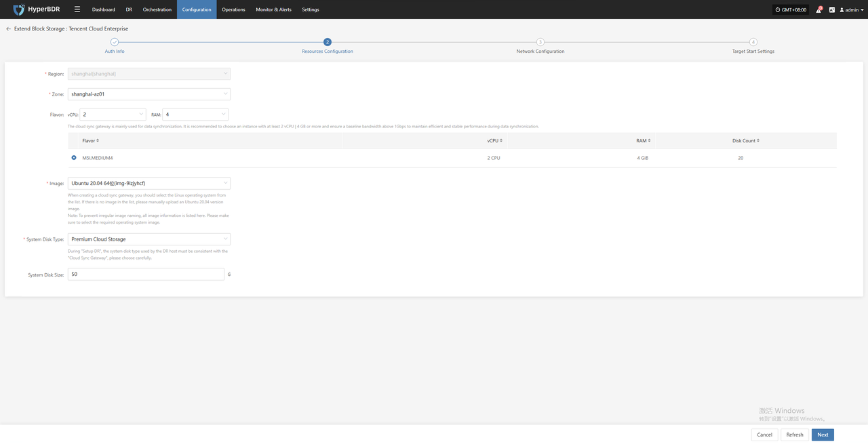Click the admin user avatar icon
Screen dimensions: 868x444
[x=842, y=9]
